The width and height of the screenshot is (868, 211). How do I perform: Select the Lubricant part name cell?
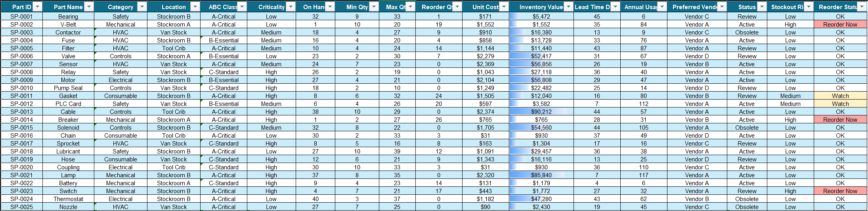[x=68, y=152]
